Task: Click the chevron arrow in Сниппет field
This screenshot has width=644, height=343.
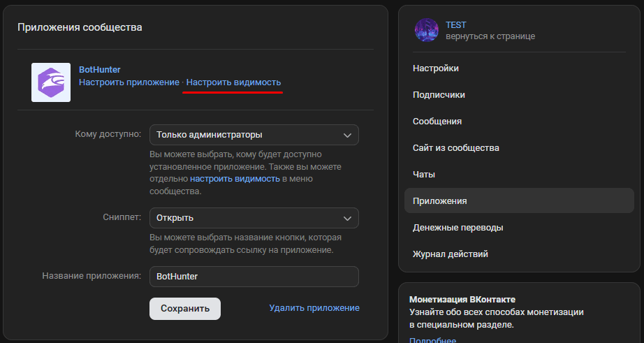Action: click(347, 217)
